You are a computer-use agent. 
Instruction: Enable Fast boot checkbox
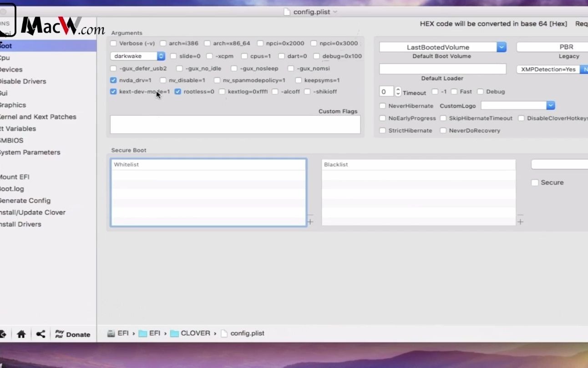click(x=454, y=92)
